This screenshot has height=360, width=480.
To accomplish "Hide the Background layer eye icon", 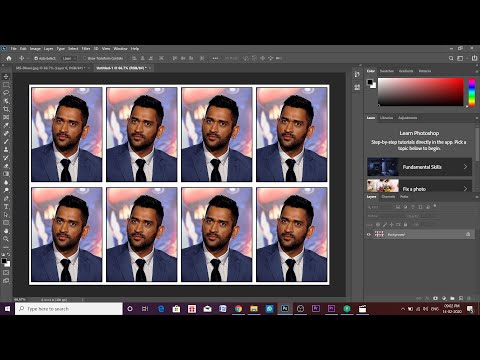I will click(x=369, y=234).
